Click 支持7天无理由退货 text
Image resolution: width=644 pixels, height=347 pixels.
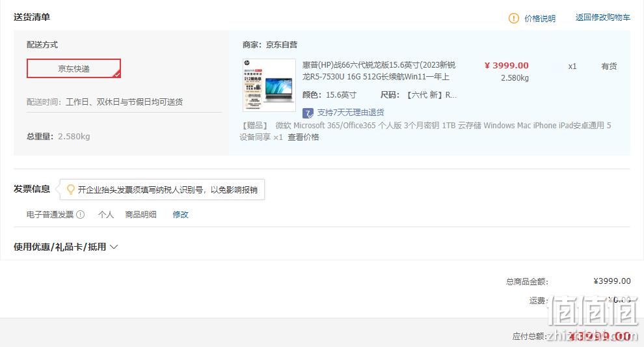pyautogui.click(x=351, y=112)
